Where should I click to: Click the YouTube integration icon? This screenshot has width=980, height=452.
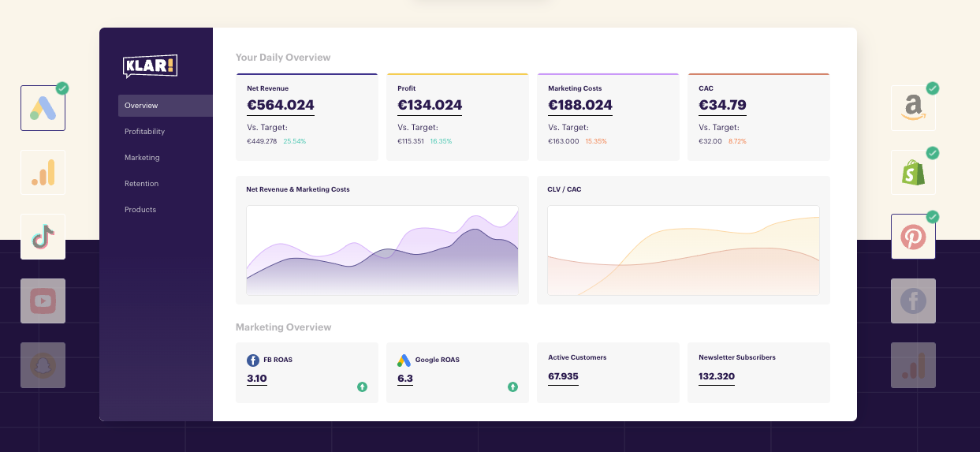43,301
